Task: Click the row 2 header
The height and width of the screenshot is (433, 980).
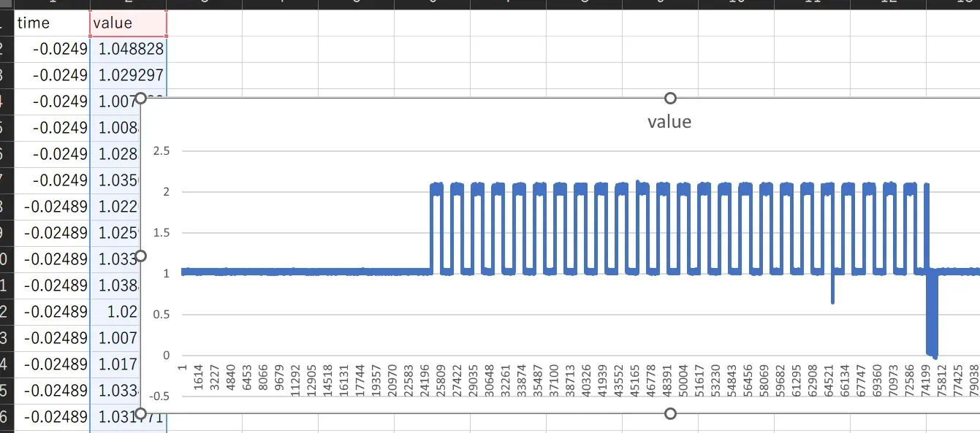Action: [x=6, y=49]
